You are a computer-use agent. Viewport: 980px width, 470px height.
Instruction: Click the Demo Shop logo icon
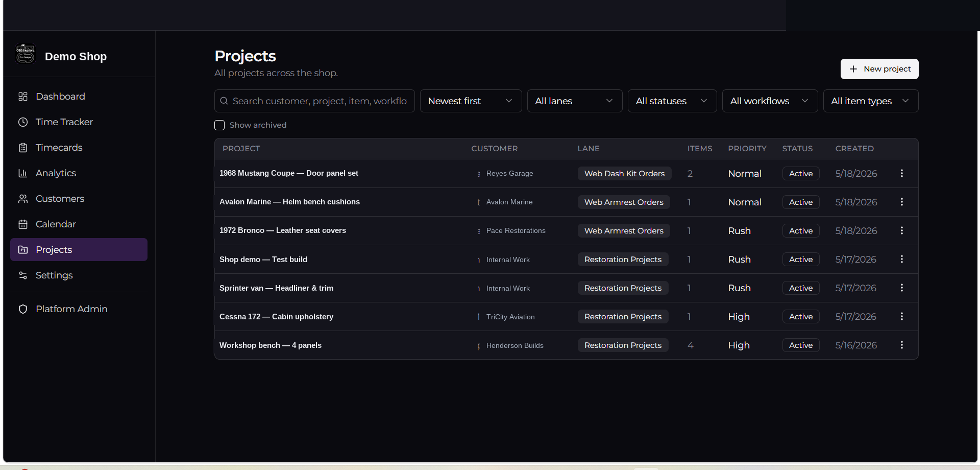pyautogui.click(x=25, y=54)
